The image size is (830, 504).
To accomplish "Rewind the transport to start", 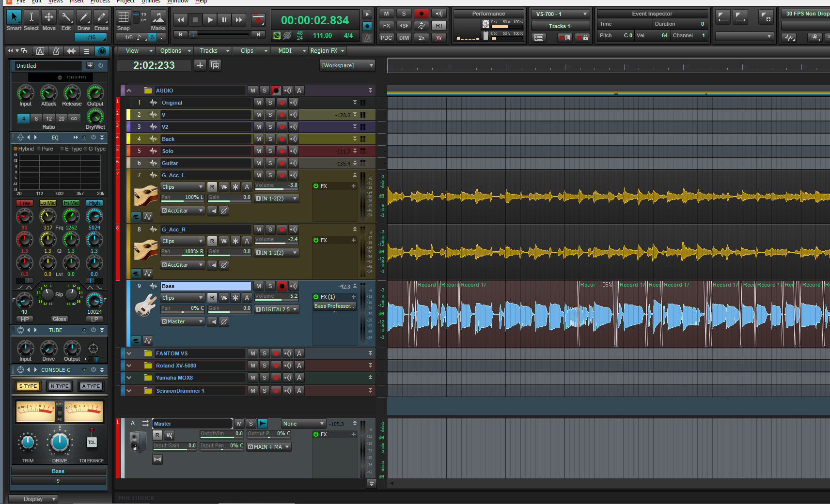I will point(180,20).
